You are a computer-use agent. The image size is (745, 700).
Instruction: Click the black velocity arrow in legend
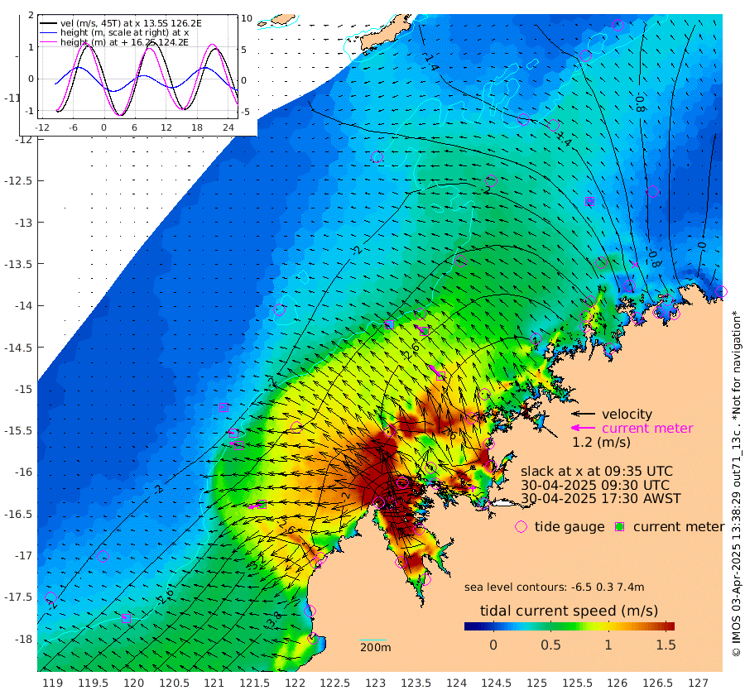tap(583, 414)
